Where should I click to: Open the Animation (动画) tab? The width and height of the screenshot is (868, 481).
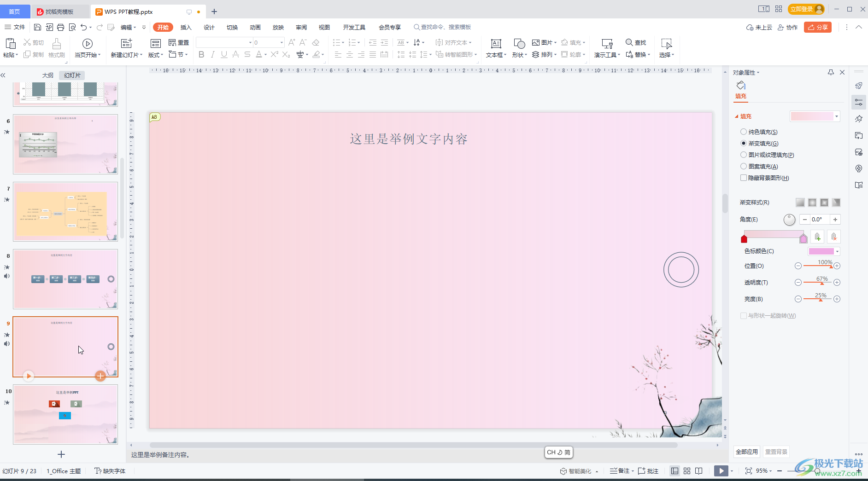[x=255, y=27]
